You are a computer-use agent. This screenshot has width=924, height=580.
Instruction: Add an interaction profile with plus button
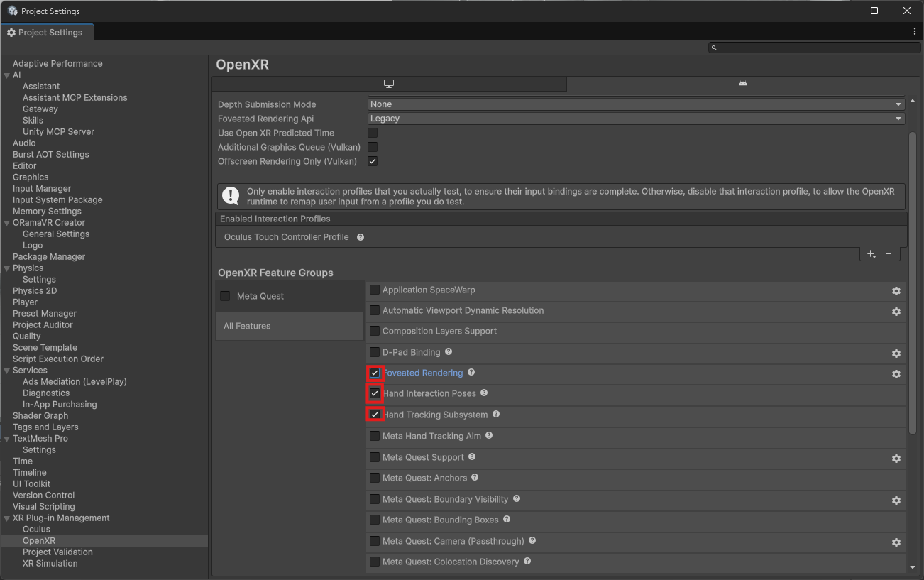click(x=871, y=253)
